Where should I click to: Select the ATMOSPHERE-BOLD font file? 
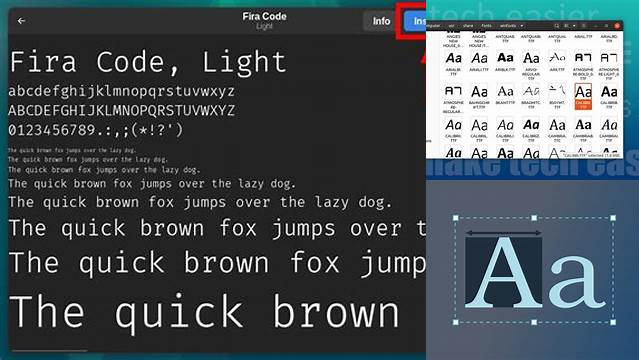coord(583,64)
